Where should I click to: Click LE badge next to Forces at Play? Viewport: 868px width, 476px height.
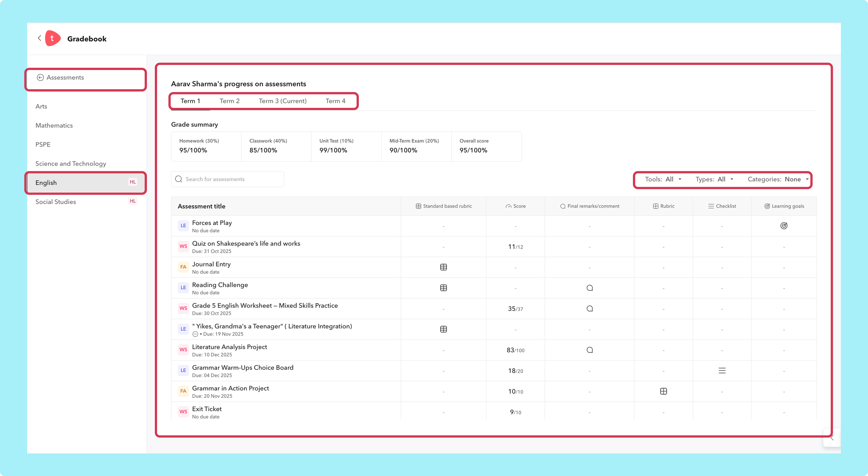tap(183, 226)
